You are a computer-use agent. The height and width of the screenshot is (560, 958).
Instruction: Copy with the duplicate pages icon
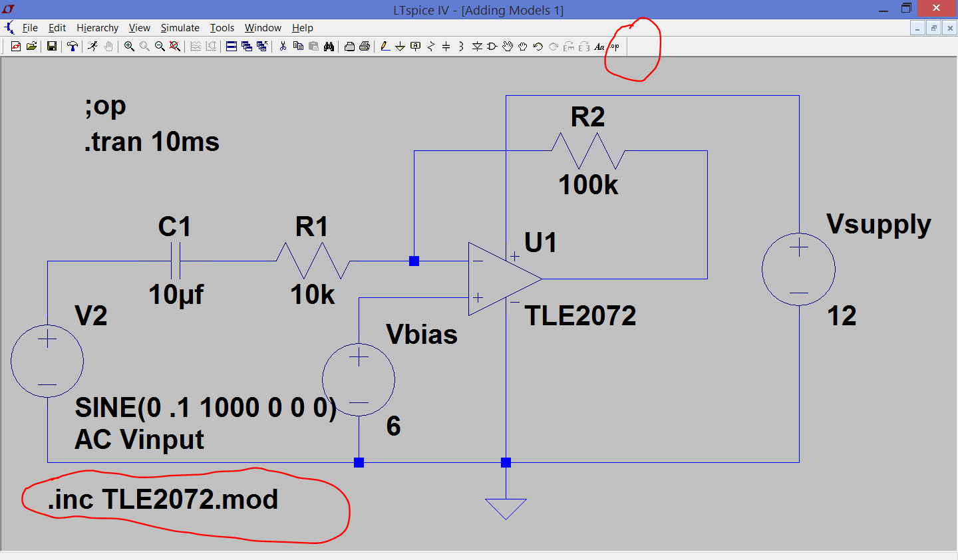pyautogui.click(x=298, y=47)
